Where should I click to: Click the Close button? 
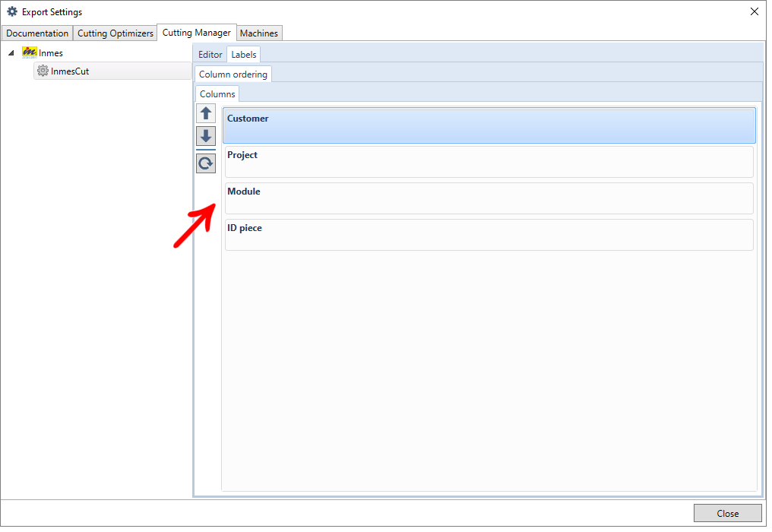(728, 513)
